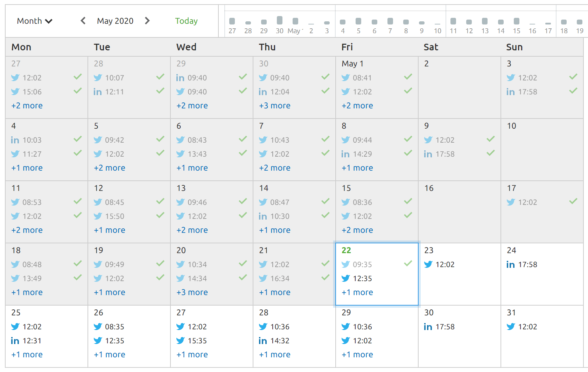This screenshot has height=372, width=588.
Task: Click published checkmark for 09:35 May 22
Action: point(408,263)
